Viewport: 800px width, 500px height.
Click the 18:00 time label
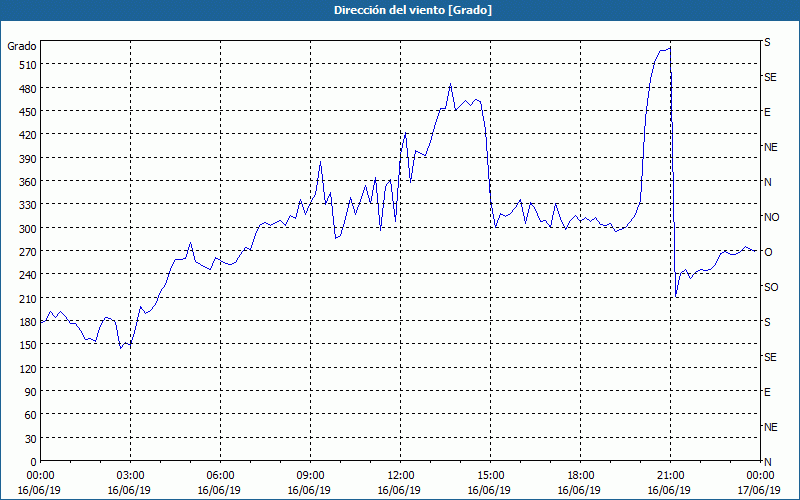click(580, 476)
